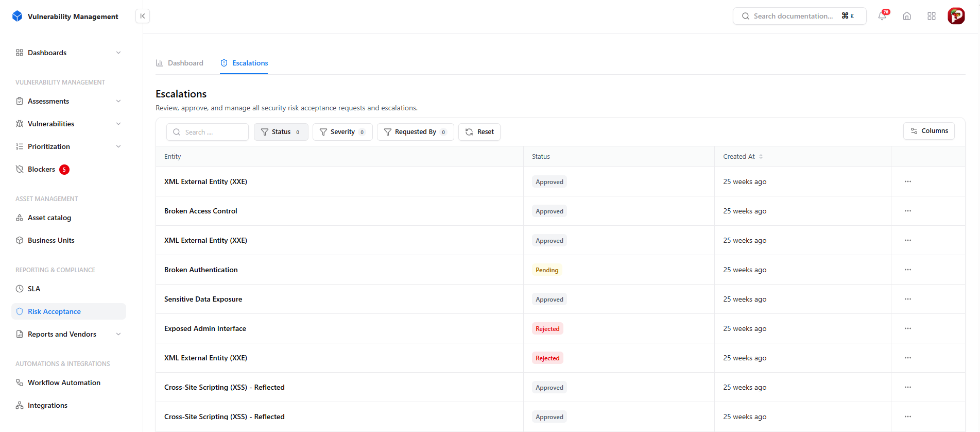Image resolution: width=980 pixels, height=432 pixels.
Task: Open the SLA page
Action: [x=68, y=289]
